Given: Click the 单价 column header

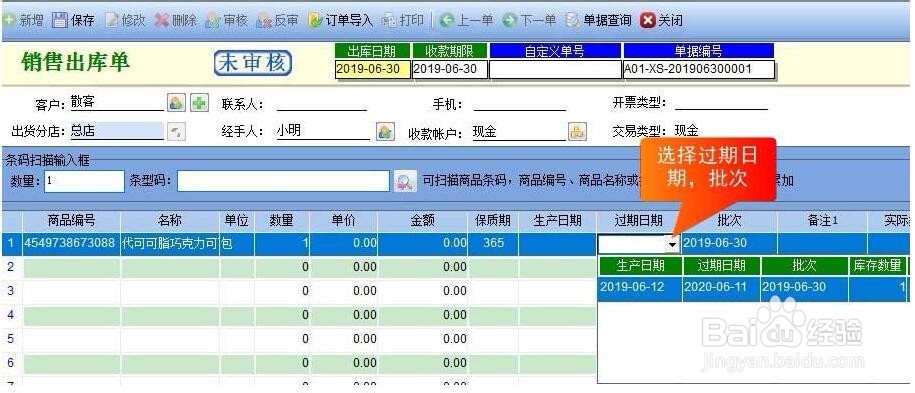Looking at the screenshot, I should pos(344,221).
